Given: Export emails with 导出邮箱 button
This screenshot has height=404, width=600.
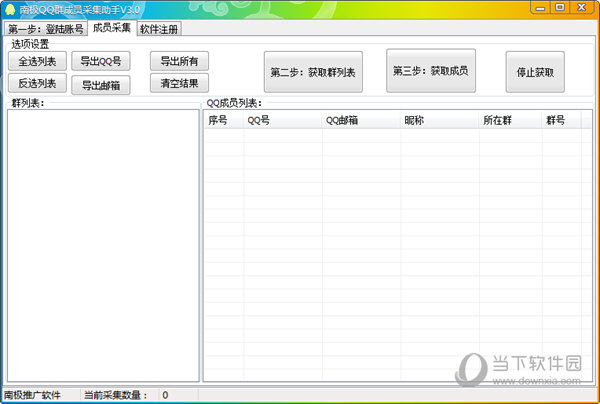Looking at the screenshot, I should [x=101, y=85].
